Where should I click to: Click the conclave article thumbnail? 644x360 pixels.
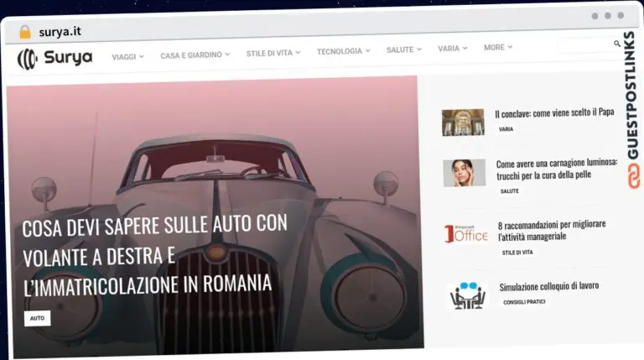point(463,123)
